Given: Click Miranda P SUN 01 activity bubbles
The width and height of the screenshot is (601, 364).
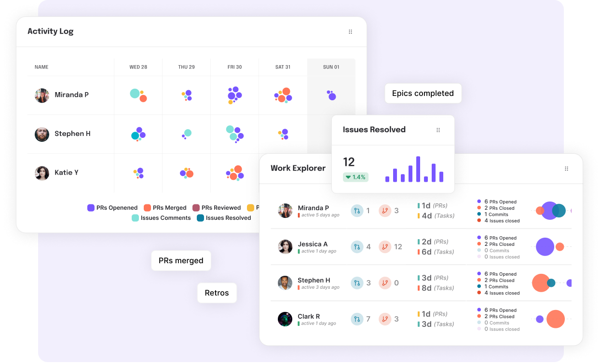Looking at the screenshot, I should coord(331,95).
